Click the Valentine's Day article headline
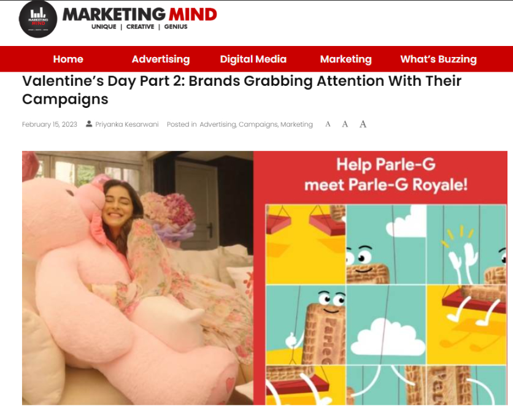This screenshot has height=420, width=513. coord(241,90)
